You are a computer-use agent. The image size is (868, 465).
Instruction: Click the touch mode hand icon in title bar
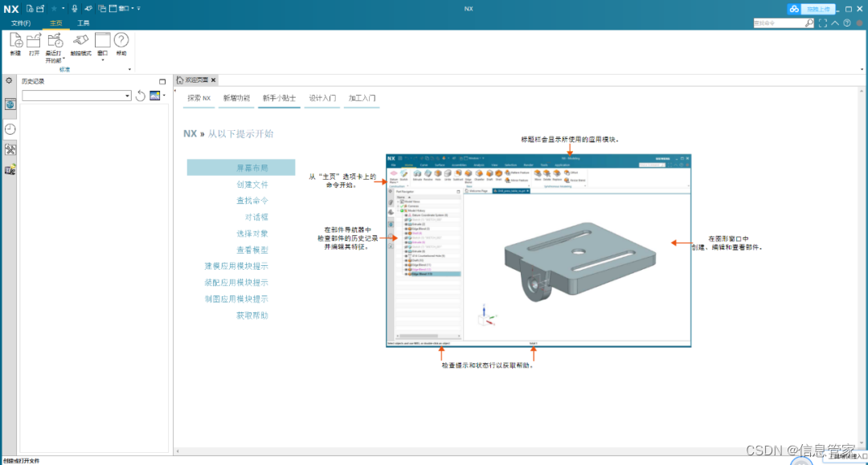pyautogui.click(x=88, y=8)
